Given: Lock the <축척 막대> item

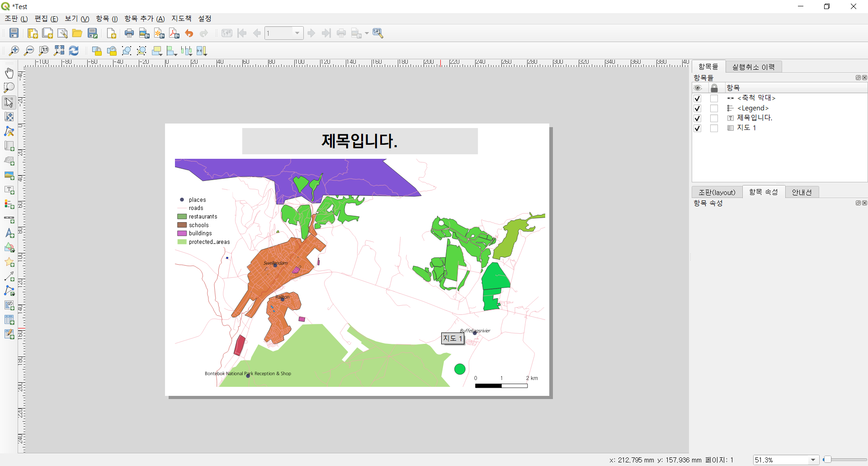Looking at the screenshot, I should (714, 98).
